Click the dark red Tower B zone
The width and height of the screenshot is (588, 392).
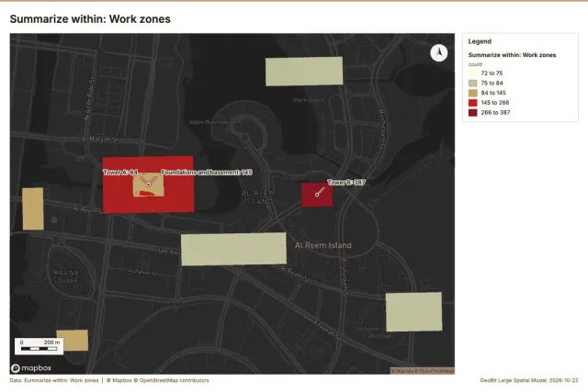click(317, 195)
